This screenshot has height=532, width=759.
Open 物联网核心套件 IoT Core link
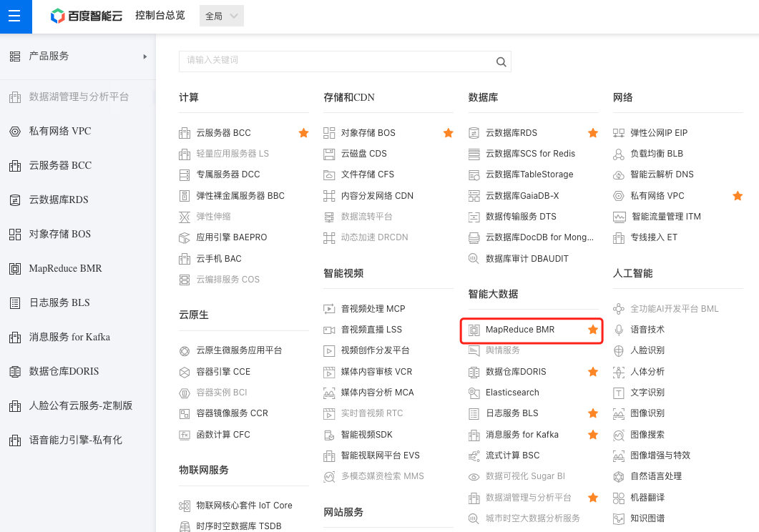pyautogui.click(x=245, y=505)
